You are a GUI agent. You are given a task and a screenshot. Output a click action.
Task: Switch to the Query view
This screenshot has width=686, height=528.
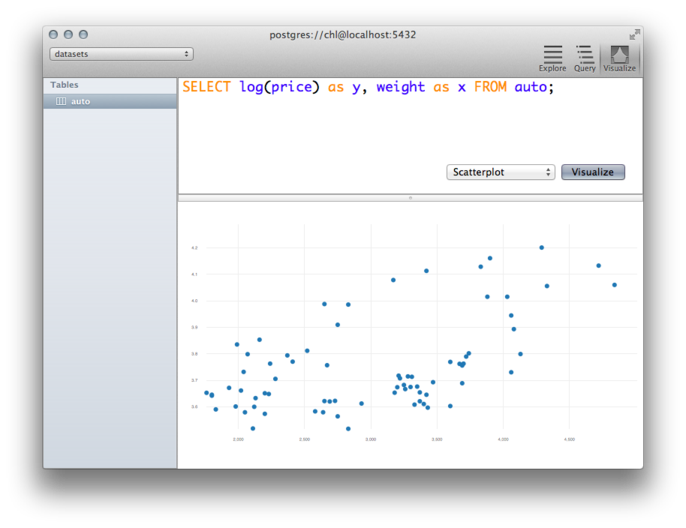[x=585, y=58]
